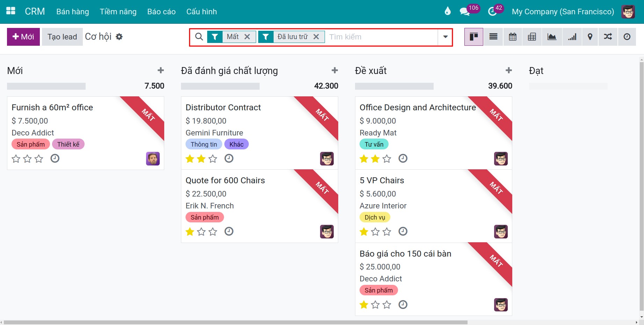Set second star on 5 VP Chairs
This screenshot has width=644, height=325.
(x=375, y=232)
